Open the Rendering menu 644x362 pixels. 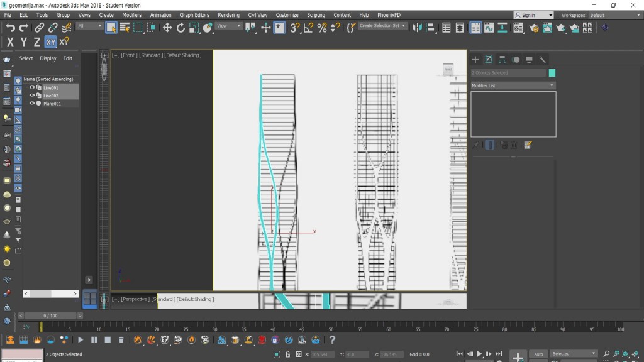228,15
